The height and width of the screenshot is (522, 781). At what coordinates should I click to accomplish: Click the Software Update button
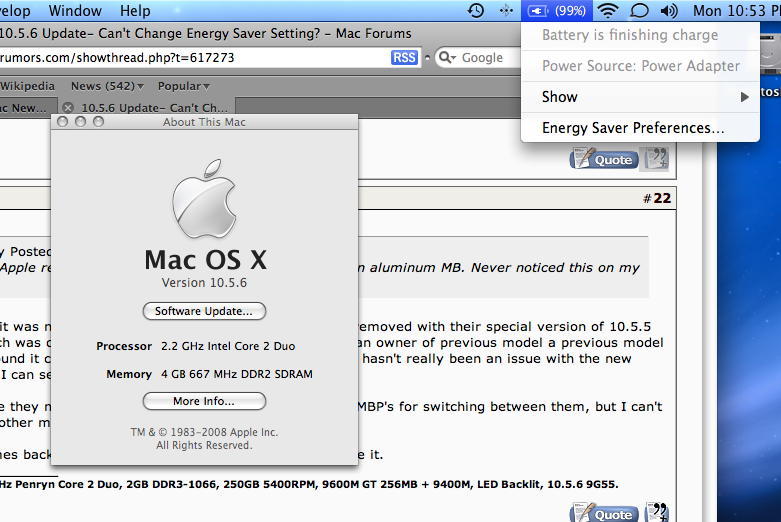[x=204, y=311]
